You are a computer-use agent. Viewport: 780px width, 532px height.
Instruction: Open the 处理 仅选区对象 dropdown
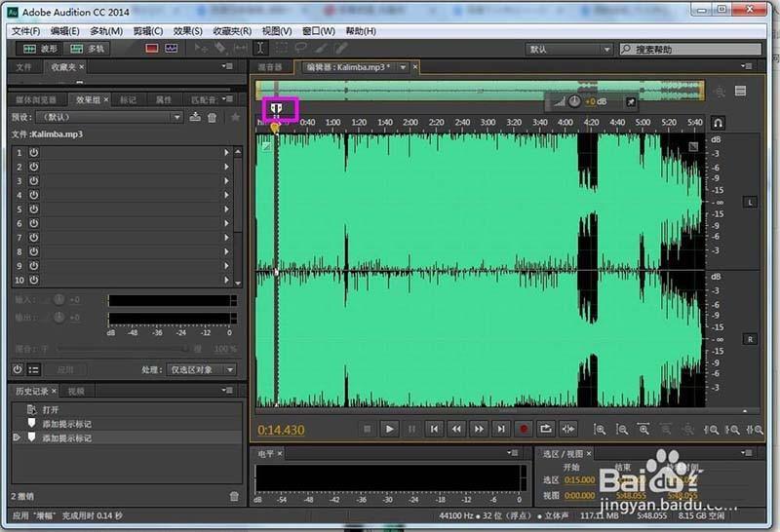(x=202, y=370)
